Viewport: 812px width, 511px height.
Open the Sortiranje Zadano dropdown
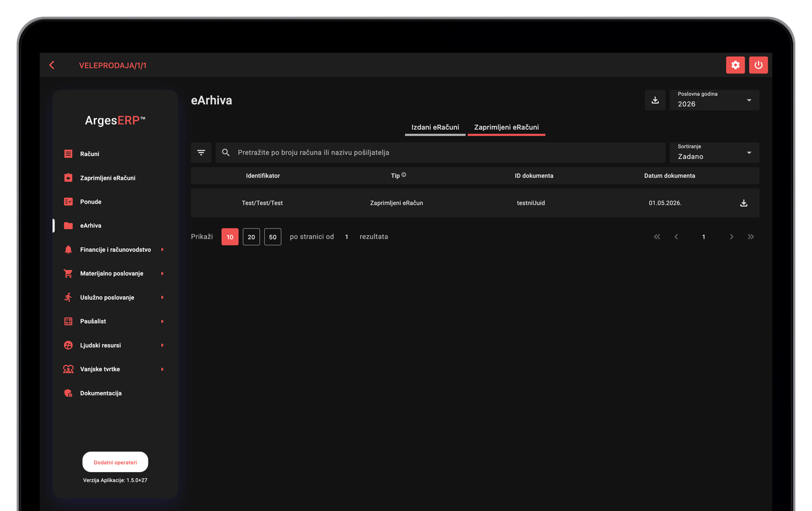click(715, 153)
